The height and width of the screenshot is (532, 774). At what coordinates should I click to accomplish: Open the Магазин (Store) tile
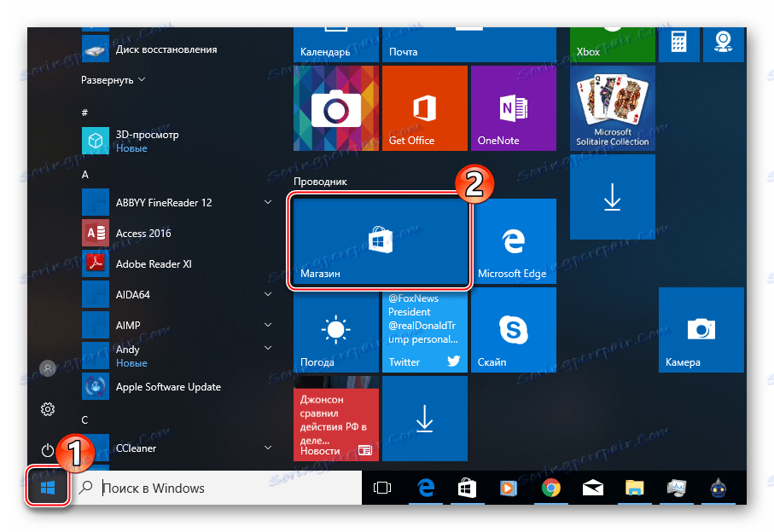click(x=381, y=242)
